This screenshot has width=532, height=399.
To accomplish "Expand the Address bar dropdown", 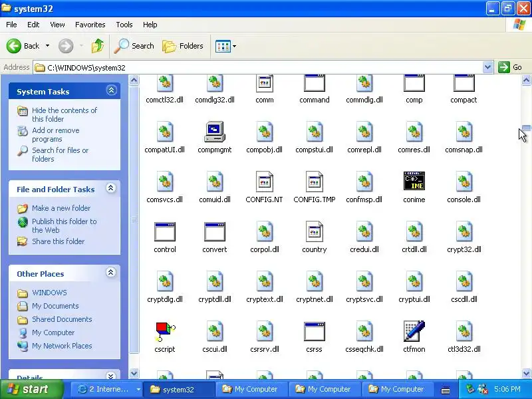I will tap(487, 67).
